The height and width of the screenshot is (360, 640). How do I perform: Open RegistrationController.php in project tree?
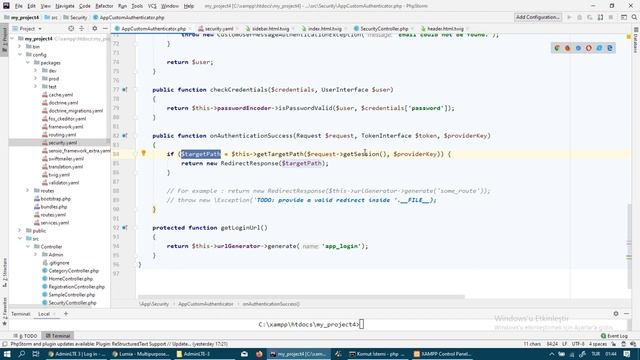coord(76,287)
